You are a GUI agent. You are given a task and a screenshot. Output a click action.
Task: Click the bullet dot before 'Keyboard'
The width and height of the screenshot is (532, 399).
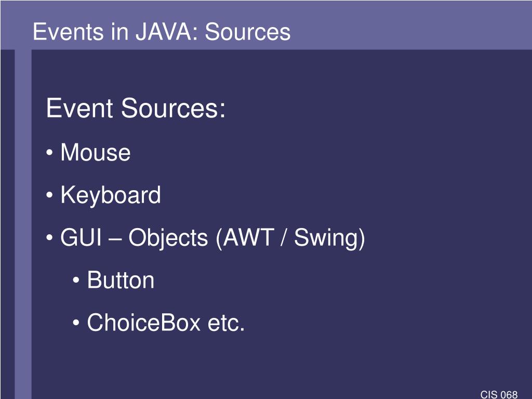point(49,195)
